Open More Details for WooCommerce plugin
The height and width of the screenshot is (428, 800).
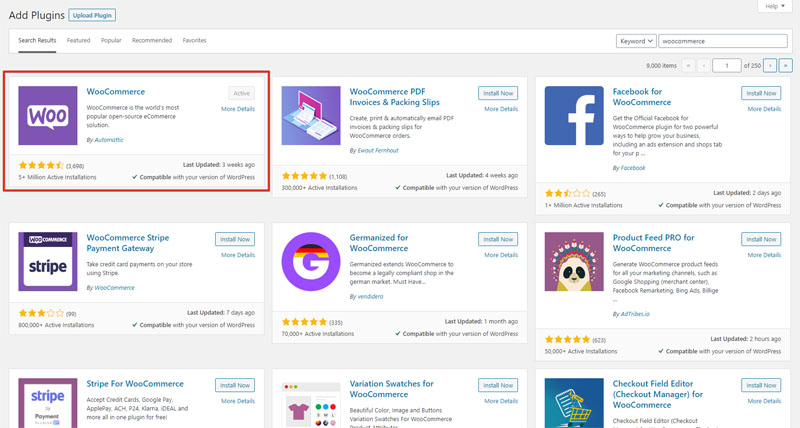tap(238, 109)
